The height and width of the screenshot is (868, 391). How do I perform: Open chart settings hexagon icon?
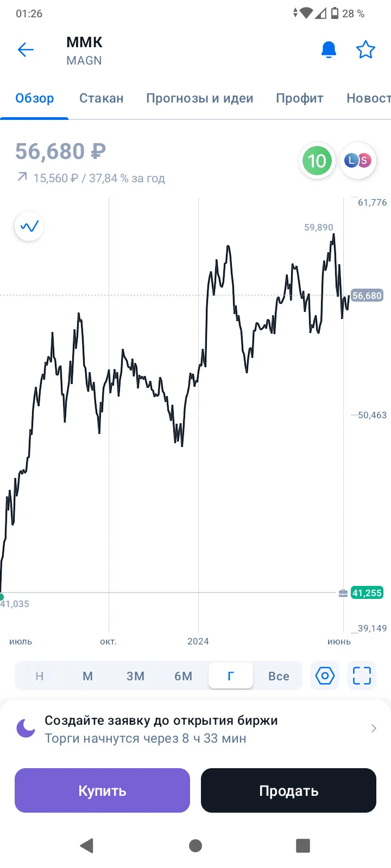coord(325,676)
